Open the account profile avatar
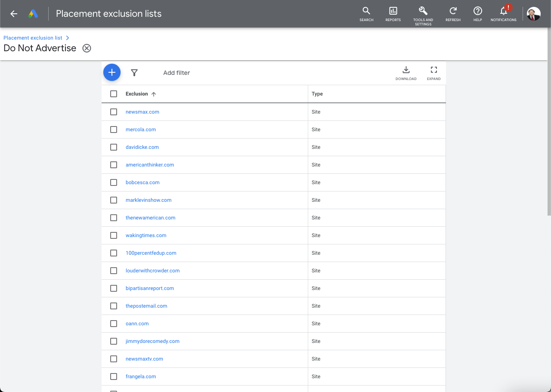551x392 pixels. (x=534, y=14)
